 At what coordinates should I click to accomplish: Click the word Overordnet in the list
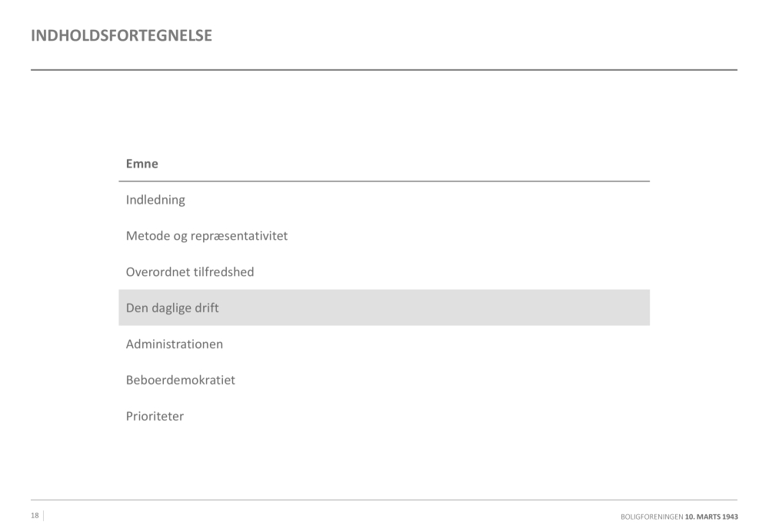coord(158,272)
